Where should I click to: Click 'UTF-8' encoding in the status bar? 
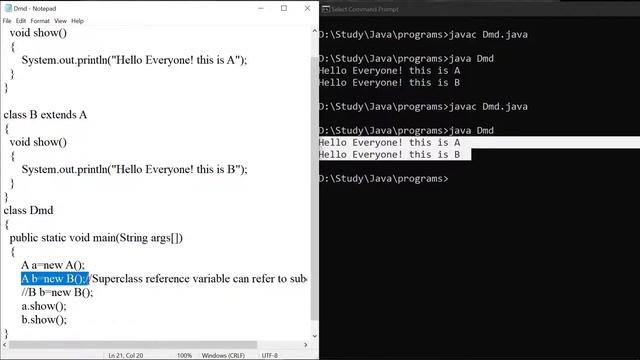click(269, 356)
